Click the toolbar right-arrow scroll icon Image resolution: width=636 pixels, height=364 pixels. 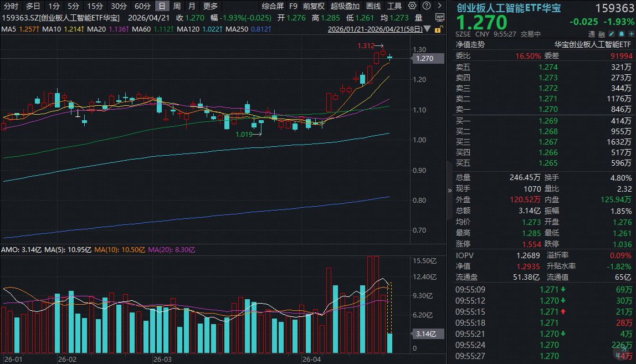438,6
